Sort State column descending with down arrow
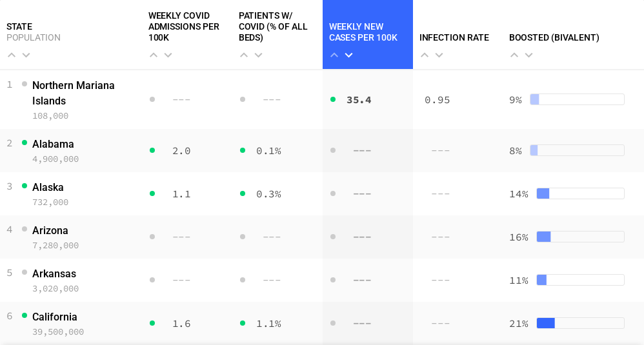 click(26, 55)
